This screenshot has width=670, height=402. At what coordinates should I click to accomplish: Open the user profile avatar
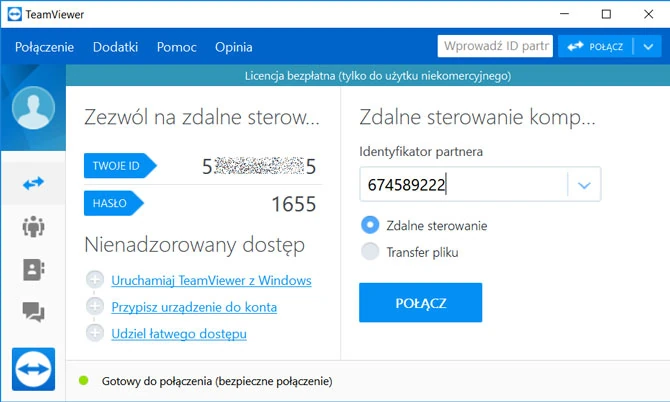pyautogui.click(x=33, y=108)
